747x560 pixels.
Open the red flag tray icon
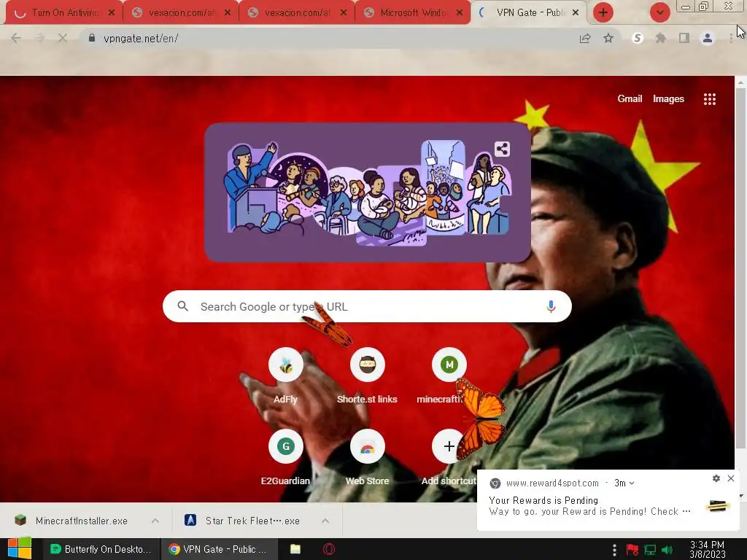click(632, 550)
